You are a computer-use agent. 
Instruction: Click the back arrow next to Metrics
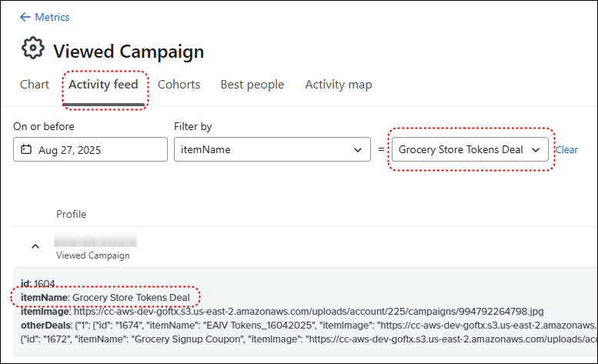coord(25,17)
